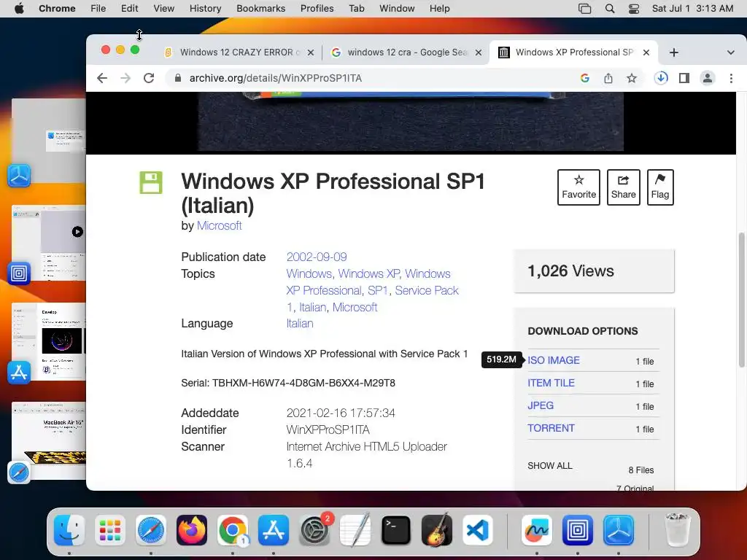Open Finder from the Dock
The image size is (747, 560).
click(x=69, y=530)
